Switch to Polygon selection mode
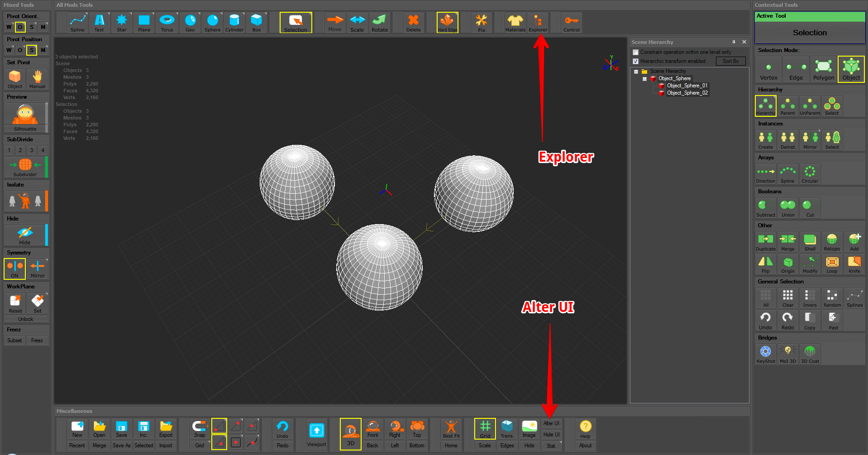The height and width of the screenshot is (455, 868). 823,69
